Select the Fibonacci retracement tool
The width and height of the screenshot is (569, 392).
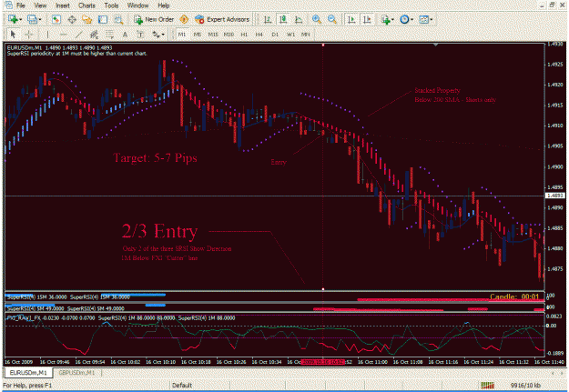pos(109,35)
